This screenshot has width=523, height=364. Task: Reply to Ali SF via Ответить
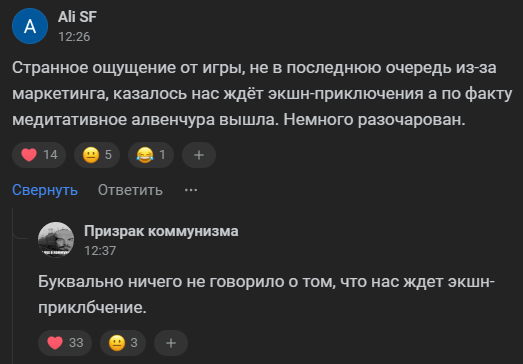[130, 190]
